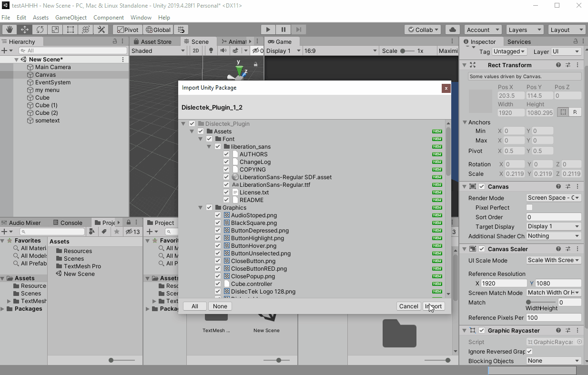Collapse the Font folder in the import list
This screenshot has height=375, width=588.
pos(201,139)
